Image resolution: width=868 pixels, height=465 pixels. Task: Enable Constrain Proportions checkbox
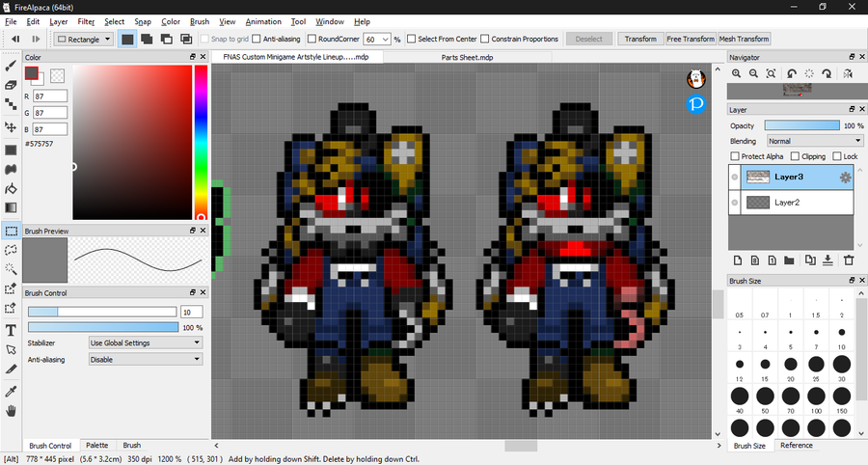(x=485, y=39)
